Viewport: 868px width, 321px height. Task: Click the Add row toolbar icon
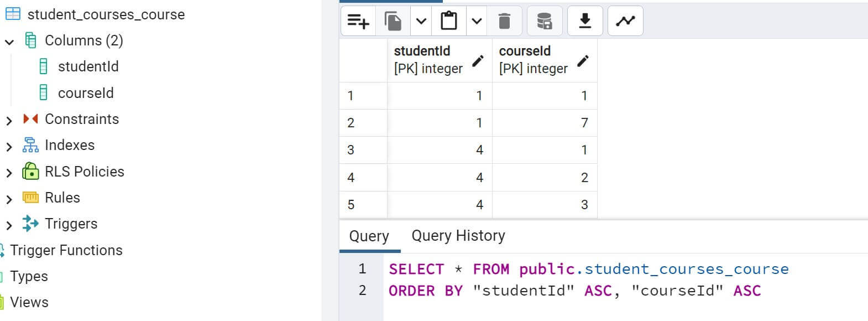[358, 21]
